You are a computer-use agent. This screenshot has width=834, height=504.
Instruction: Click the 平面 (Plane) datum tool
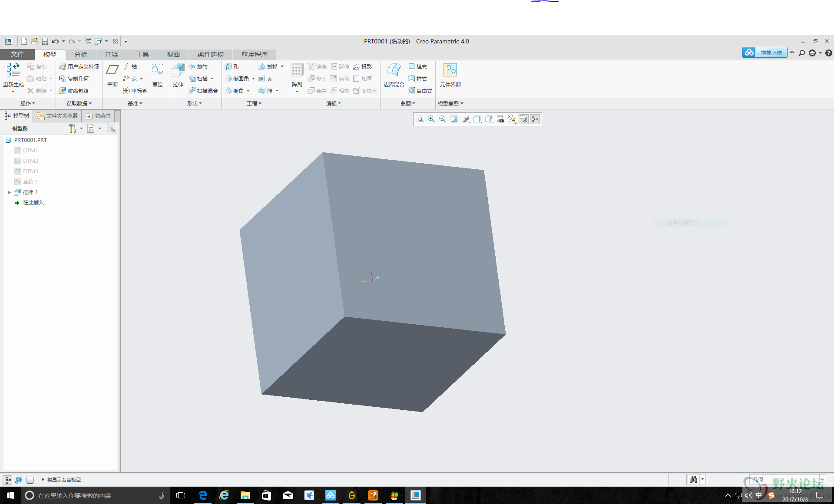pyautogui.click(x=113, y=75)
